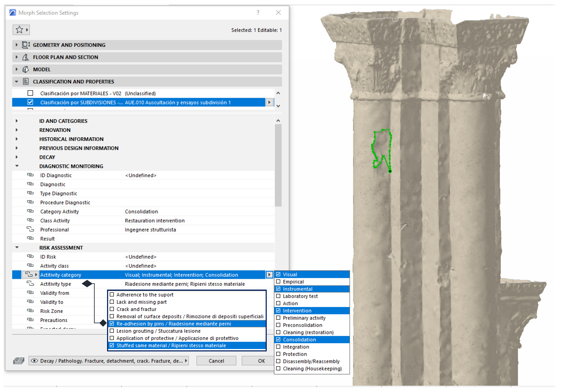
Task: Click the unlinked icon beside Professional
Action: [x=30, y=229]
